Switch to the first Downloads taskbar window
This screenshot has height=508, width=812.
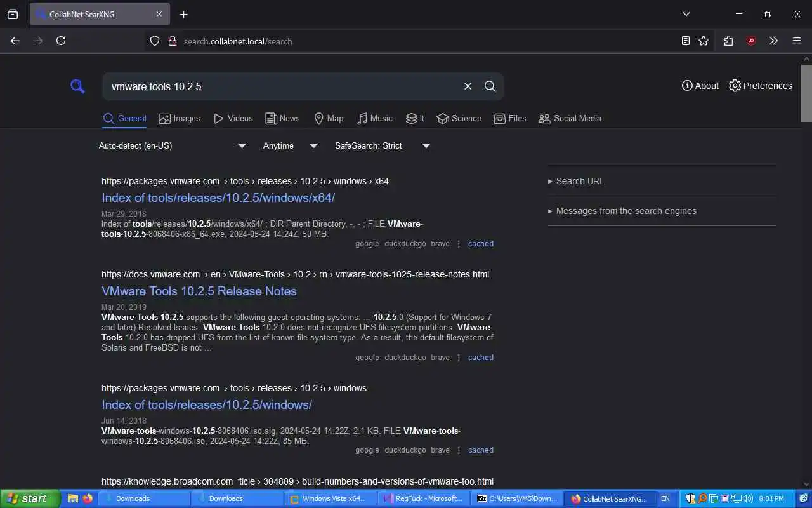coord(144,498)
